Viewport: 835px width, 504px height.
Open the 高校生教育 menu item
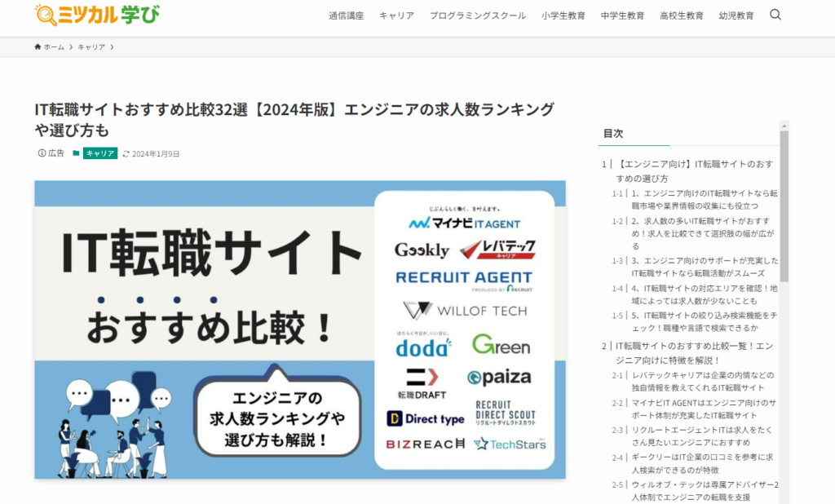pyautogui.click(x=682, y=15)
